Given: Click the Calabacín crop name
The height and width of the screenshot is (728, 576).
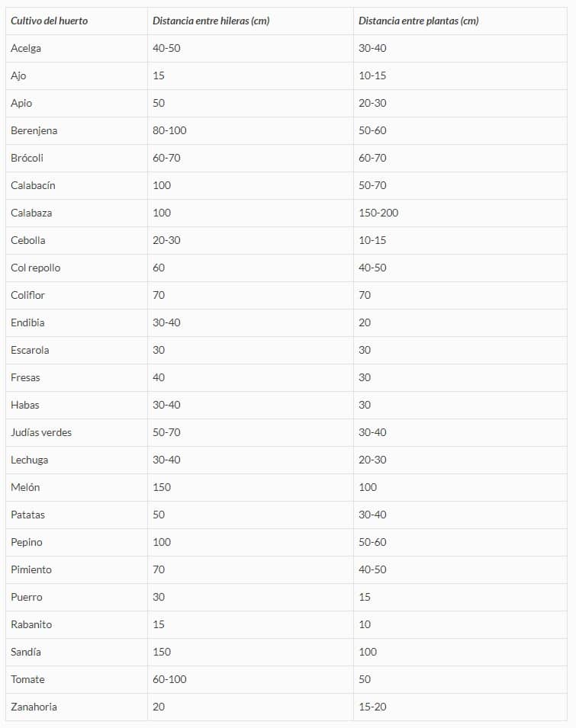Looking at the screenshot, I should point(33,185).
